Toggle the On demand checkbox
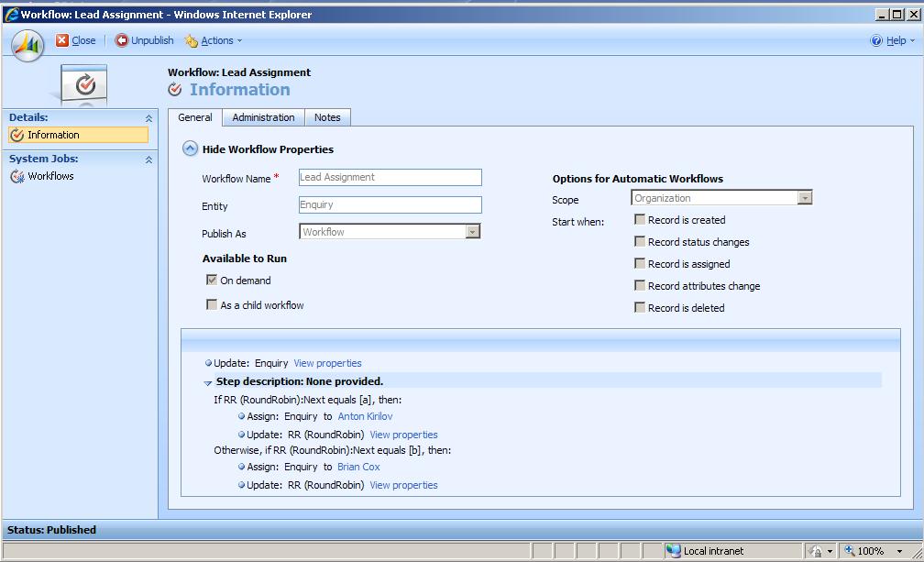This screenshot has height=562, width=924. [212, 280]
